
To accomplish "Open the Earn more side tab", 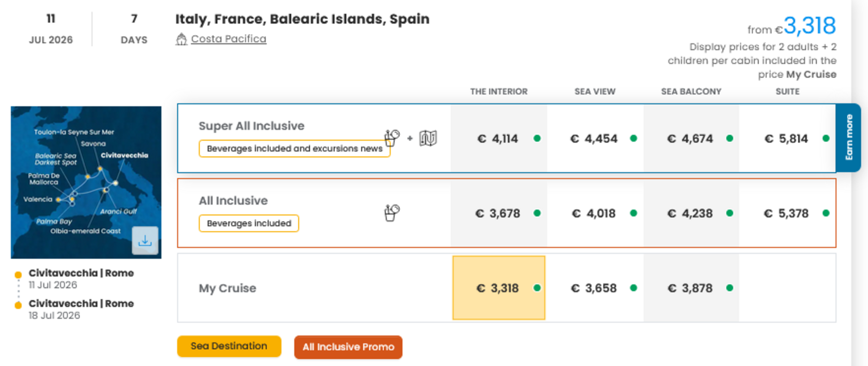I will [848, 138].
